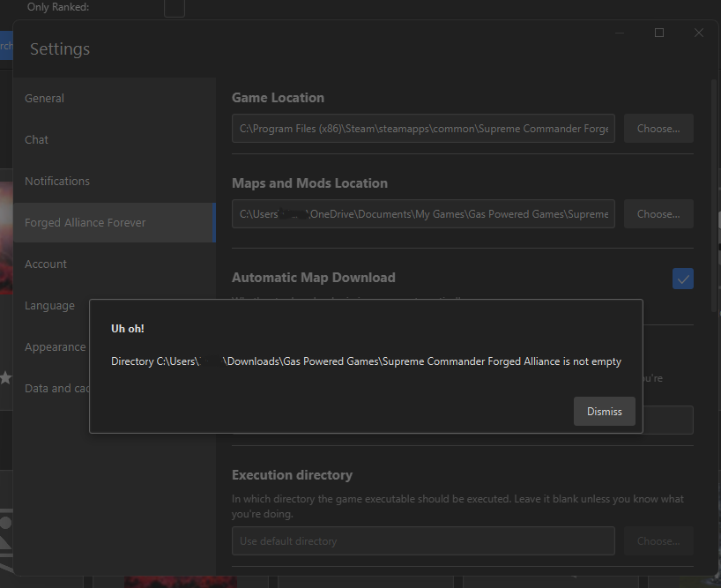This screenshot has height=588, width=721.
Task: Minimize the Settings window
Action: [620, 33]
